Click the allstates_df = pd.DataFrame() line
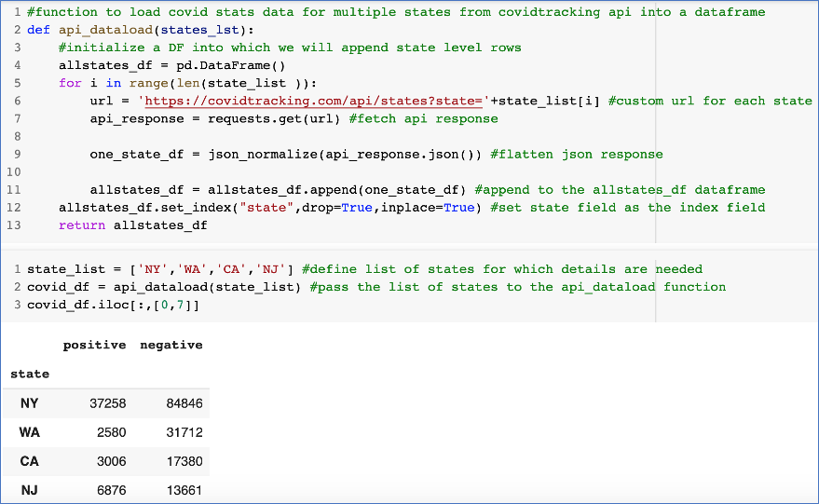 click(171, 65)
